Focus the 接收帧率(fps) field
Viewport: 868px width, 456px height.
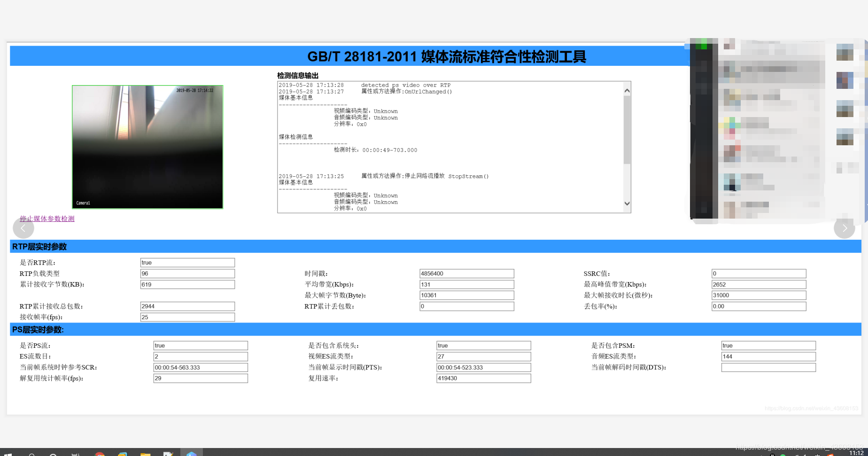187,317
